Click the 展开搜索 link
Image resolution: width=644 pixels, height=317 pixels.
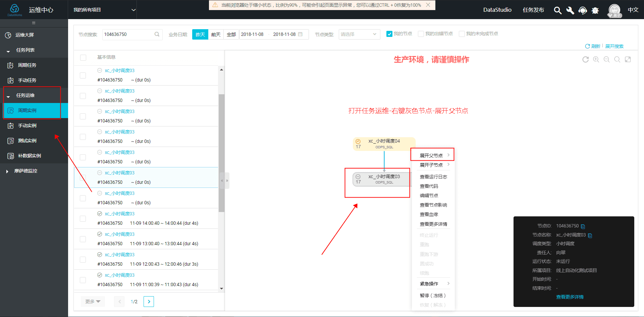(614, 46)
